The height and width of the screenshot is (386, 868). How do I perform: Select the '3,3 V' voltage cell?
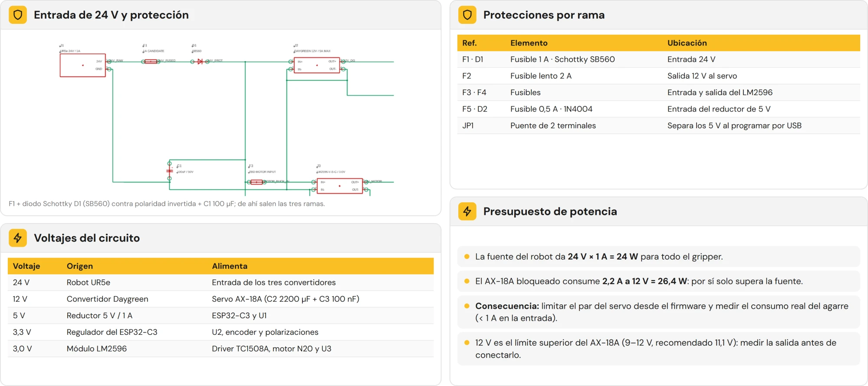[x=22, y=332]
